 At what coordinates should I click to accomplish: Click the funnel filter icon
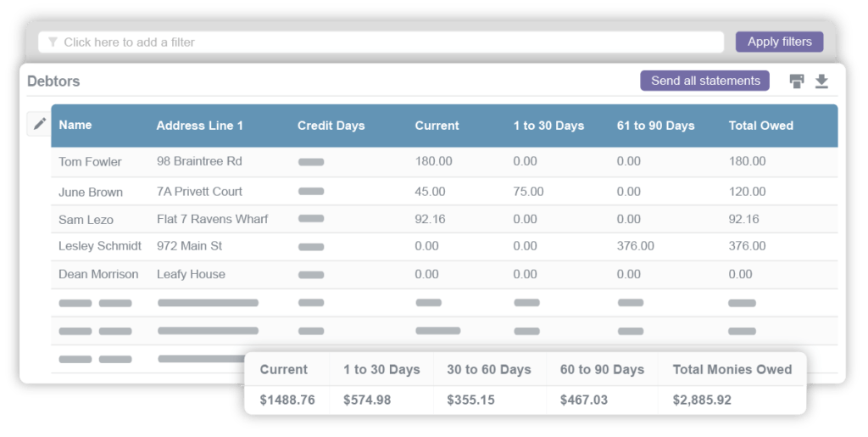pos(53,42)
